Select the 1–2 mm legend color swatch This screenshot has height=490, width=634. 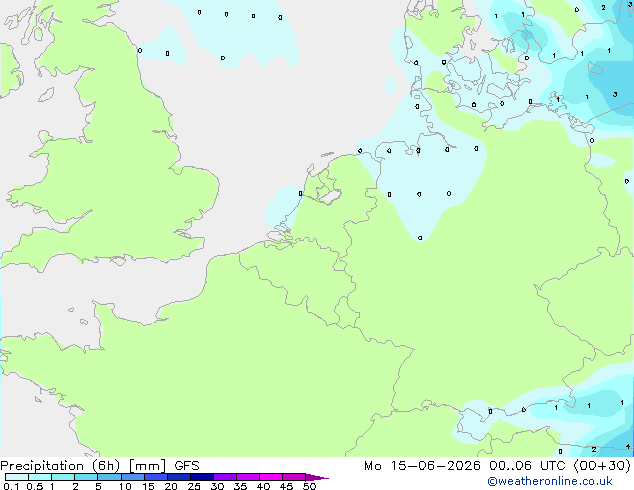click(x=63, y=477)
